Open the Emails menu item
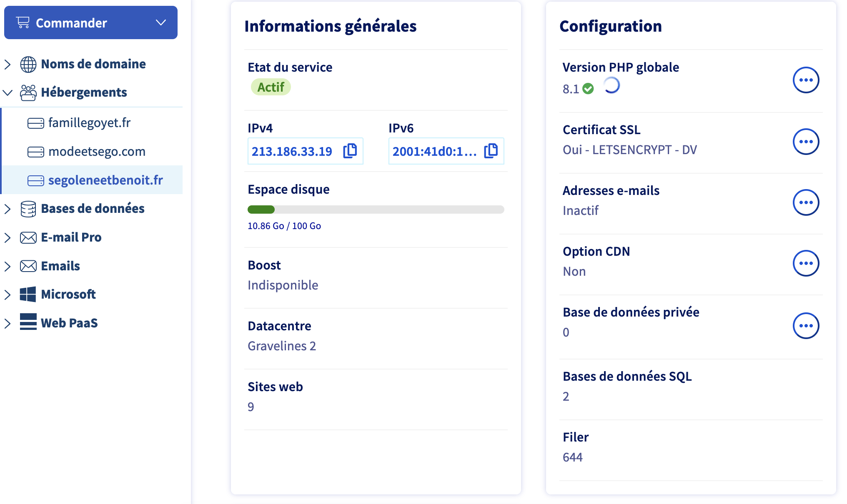 pyautogui.click(x=60, y=266)
